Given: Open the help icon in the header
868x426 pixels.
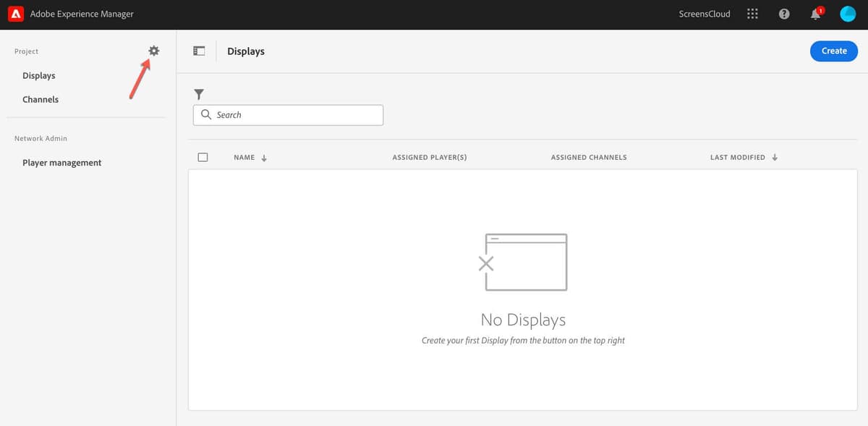Looking at the screenshot, I should tap(784, 13).
